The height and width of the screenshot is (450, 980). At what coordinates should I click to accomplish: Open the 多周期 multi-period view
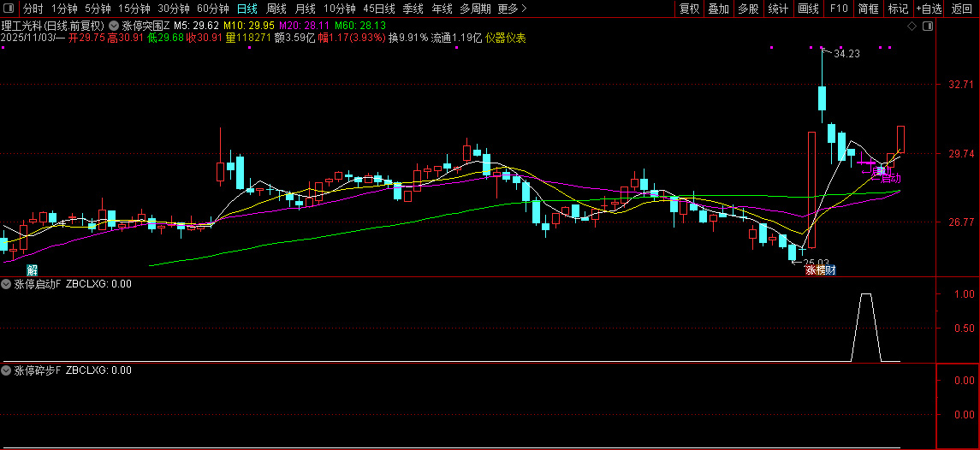(475, 9)
